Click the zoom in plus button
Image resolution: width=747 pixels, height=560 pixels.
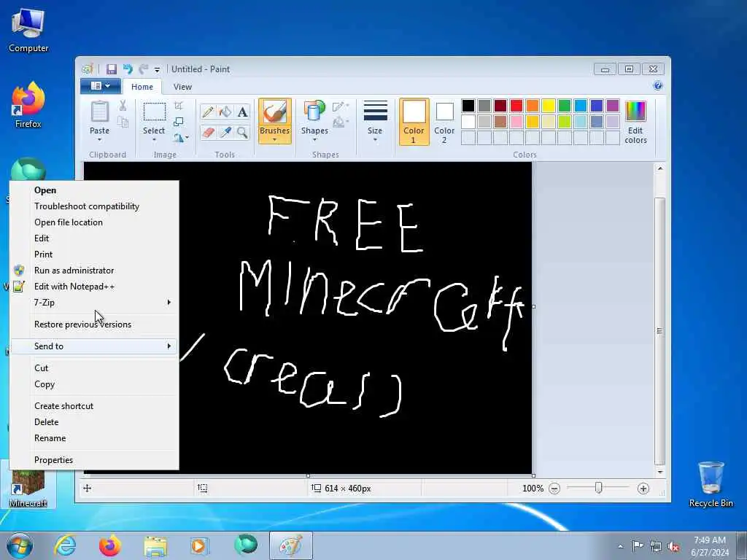coord(643,489)
